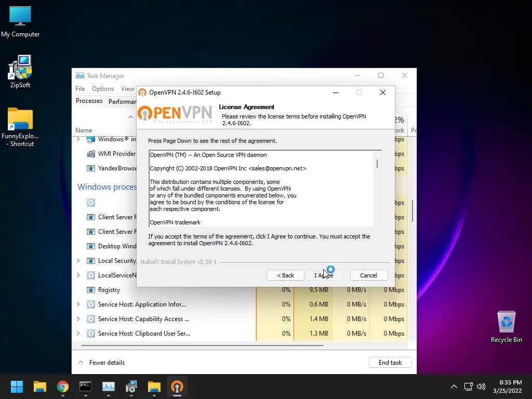Open Task Manager Options menu

tap(103, 88)
